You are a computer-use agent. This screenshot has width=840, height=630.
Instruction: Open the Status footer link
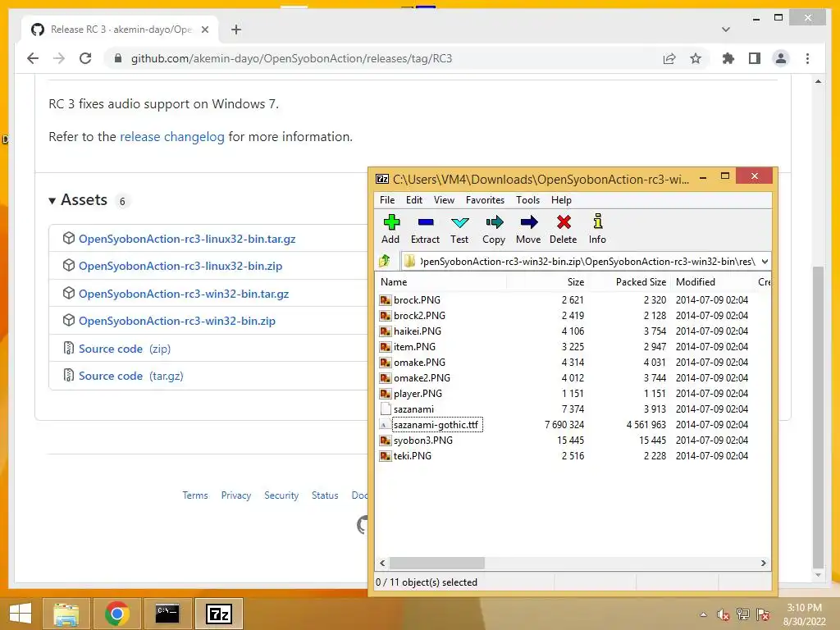[x=325, y=495]
